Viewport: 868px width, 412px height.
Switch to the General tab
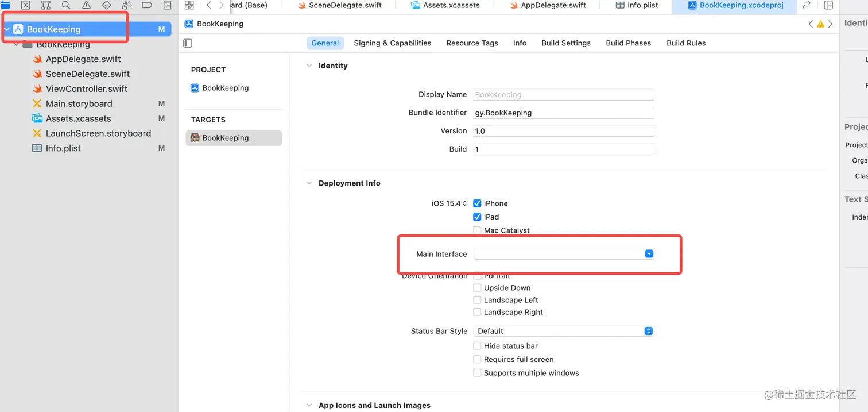click(x=325, y=43)
